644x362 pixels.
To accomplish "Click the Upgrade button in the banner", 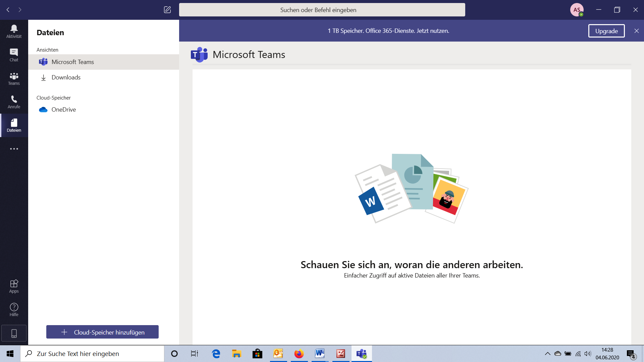I will tap(606, 31).
